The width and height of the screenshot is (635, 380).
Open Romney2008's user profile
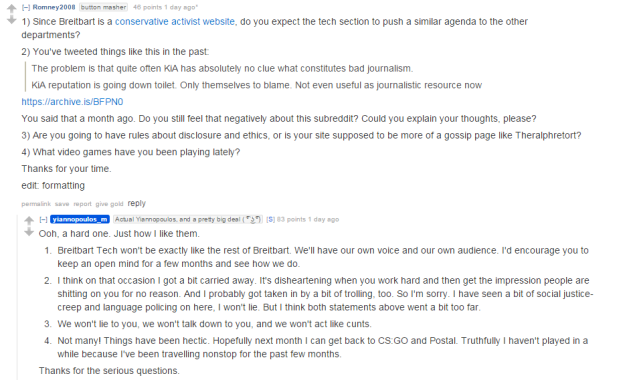[54, 7]
